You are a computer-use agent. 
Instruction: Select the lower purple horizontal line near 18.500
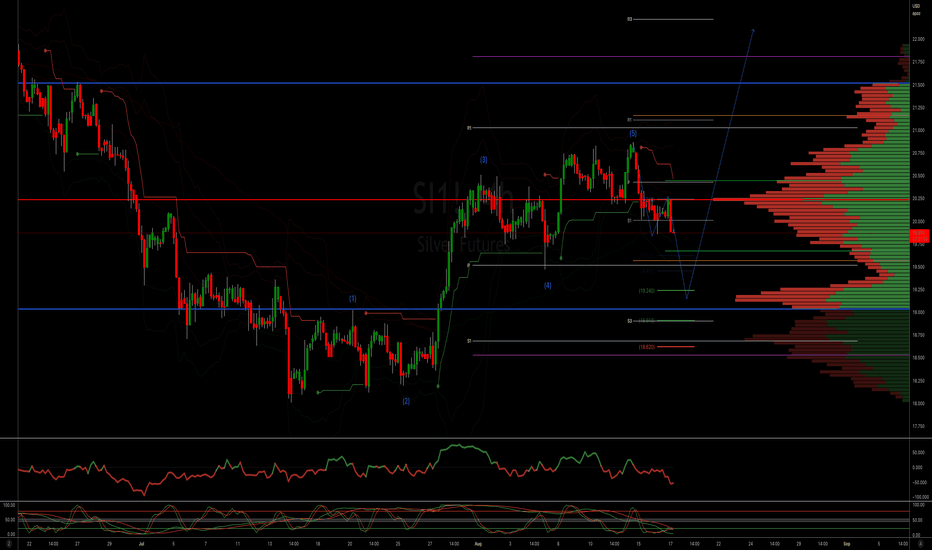click(x=691, y=355)
